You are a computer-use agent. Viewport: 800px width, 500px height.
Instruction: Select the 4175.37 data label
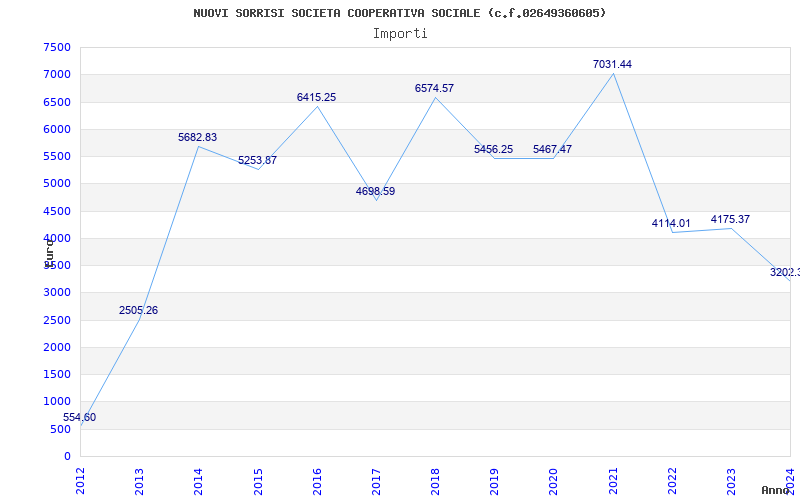pos(730,219)
